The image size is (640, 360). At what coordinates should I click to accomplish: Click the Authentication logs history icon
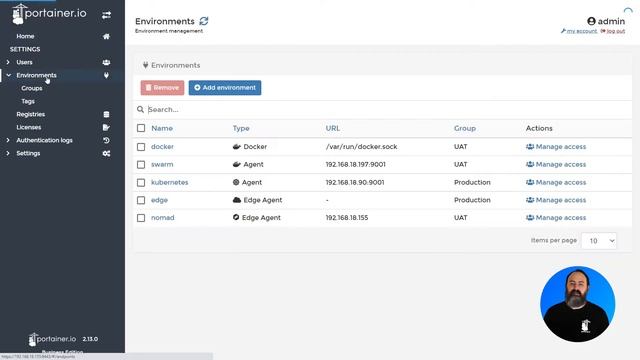tap(106, 140)
